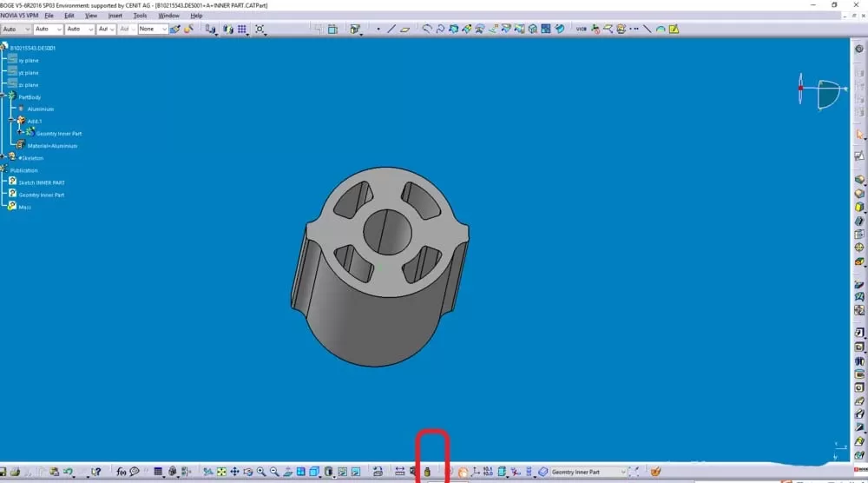The image size is (868, 483).
Task: Expand the #Skeleton tree node
Action: [x=3, y=157]
